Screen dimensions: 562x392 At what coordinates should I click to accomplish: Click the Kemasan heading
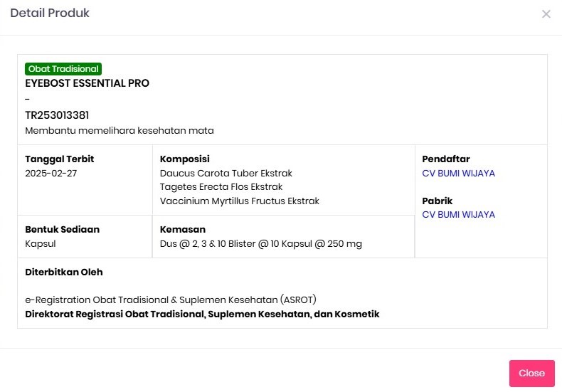tap(182, 229)
